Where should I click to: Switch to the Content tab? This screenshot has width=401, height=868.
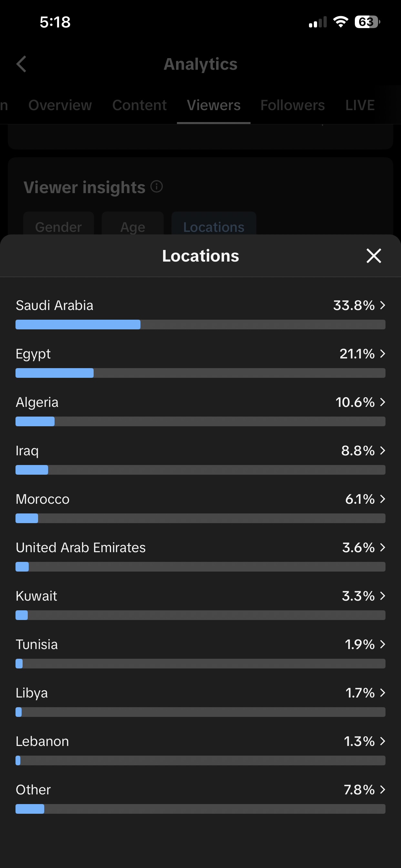(x=139, y=105)
